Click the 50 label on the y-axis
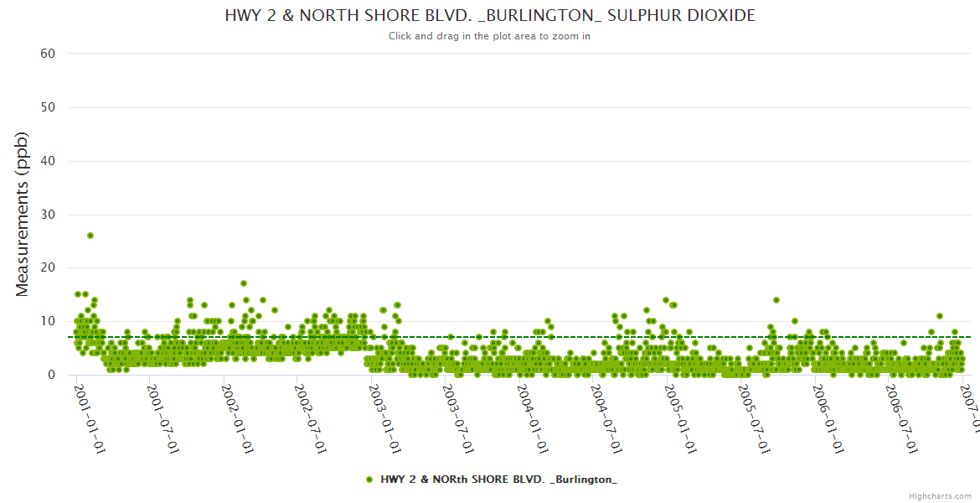Viewport: 980px width, 503px height. 48,107
